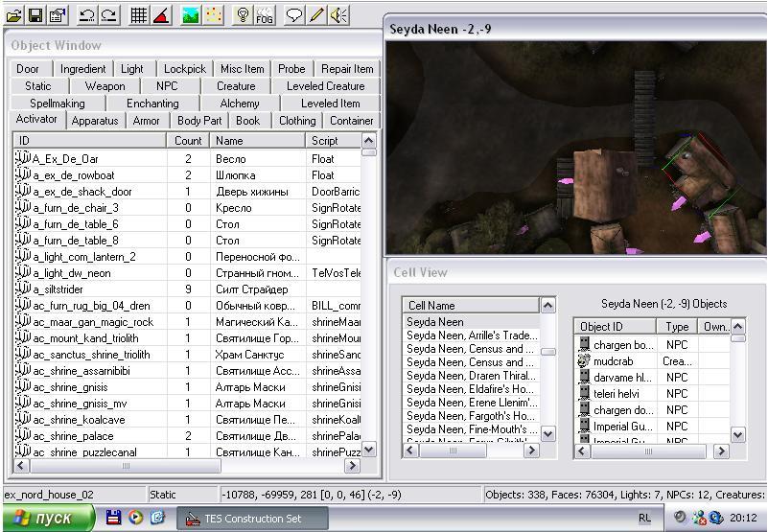Toggle the FOG toolbar icon
Screen dimensions: 768x532
(x=266, y=15)
